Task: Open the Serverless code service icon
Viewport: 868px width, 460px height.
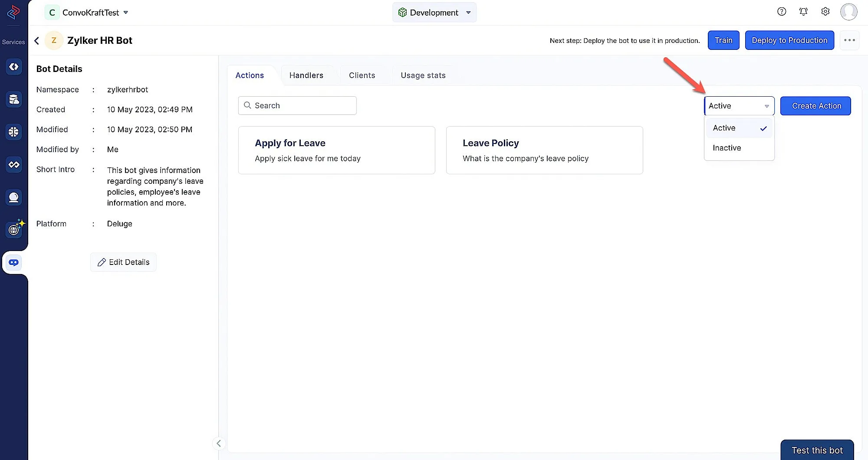Action: point(14,67)
